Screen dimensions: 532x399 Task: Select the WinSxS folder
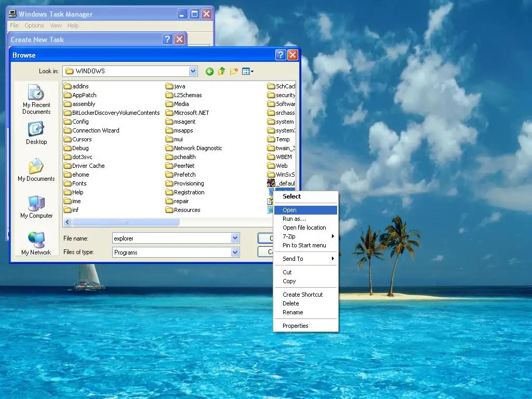(281, 175)
